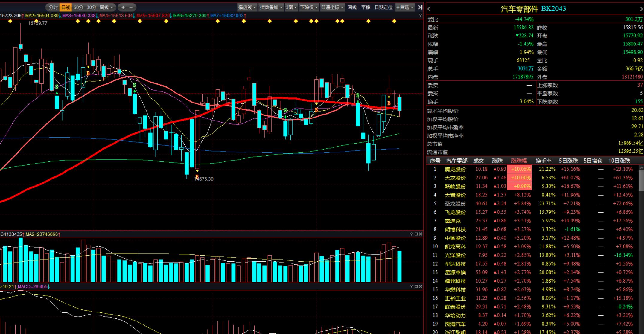Click yellow diamond marker above latest candle
Image resolution: width=644 pixels, height=334 pixels.
394,21
